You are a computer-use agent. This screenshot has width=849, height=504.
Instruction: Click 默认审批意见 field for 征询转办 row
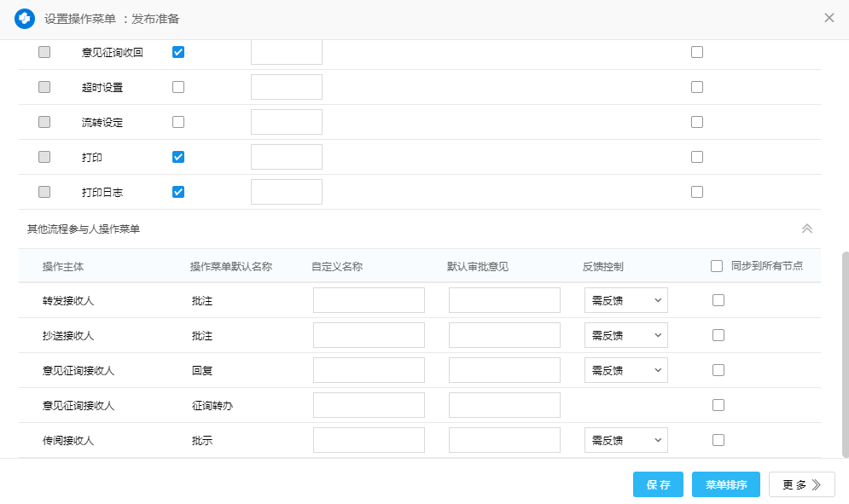(504, 405)
